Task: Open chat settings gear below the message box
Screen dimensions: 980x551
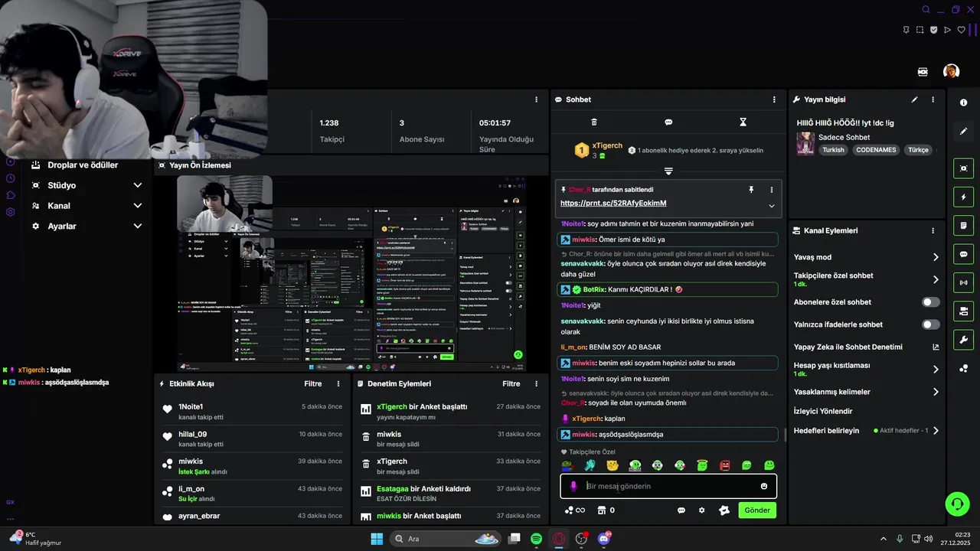Action: 701,510
